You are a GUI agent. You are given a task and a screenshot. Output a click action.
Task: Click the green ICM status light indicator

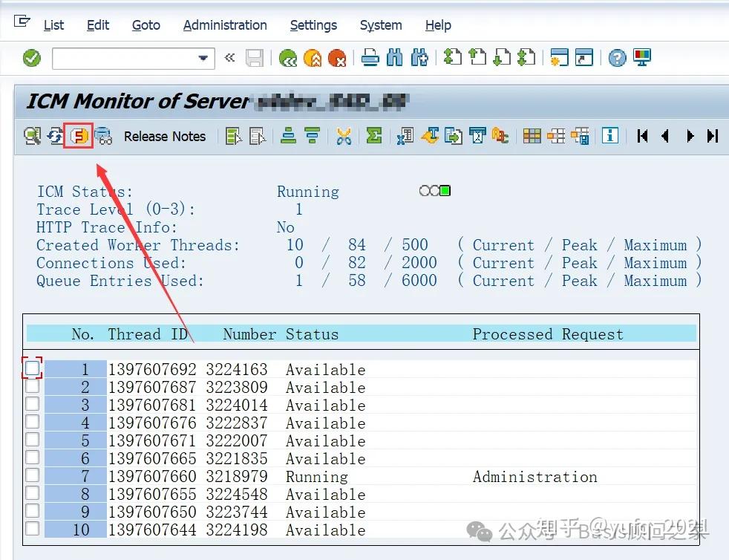[x=443, y=190]
